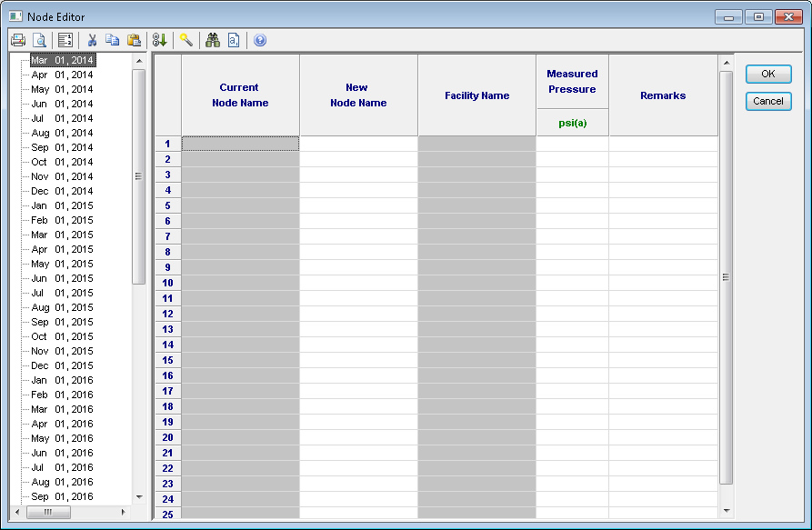Click the numbered list toolbar icon
Viewport: 812px width, 530px height.
coord(65,40)
